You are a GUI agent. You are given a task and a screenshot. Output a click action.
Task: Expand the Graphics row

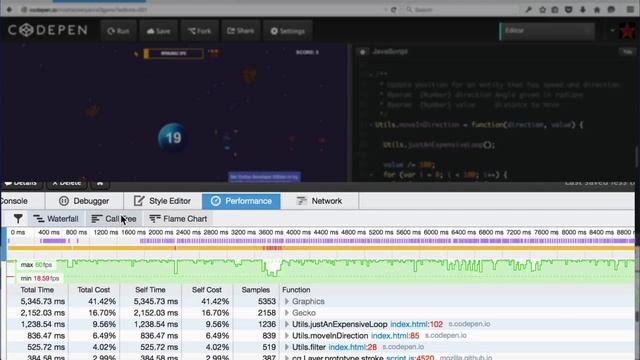(x=287, y=301)
